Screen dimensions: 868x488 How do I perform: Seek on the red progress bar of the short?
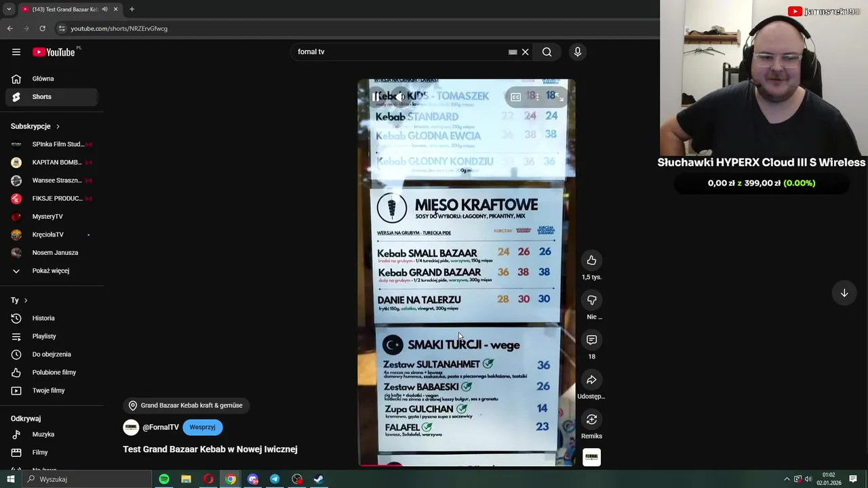point(467,465)
